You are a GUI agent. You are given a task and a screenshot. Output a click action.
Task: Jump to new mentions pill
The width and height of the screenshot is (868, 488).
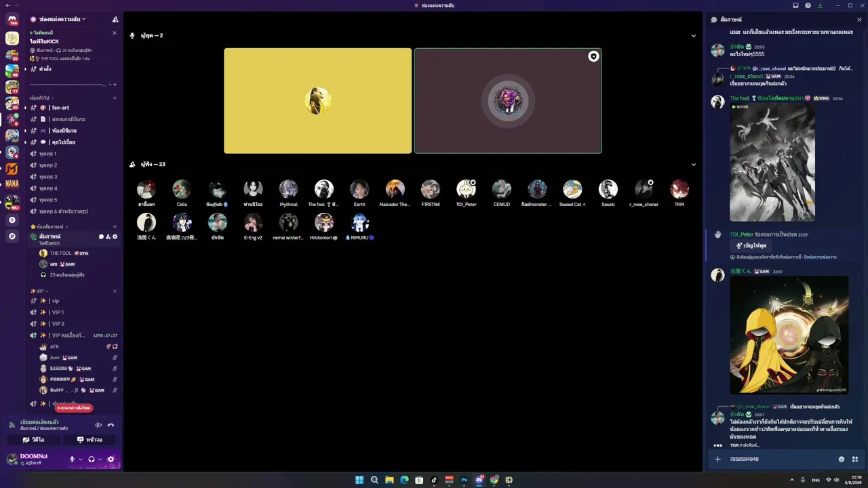(73, 408)
